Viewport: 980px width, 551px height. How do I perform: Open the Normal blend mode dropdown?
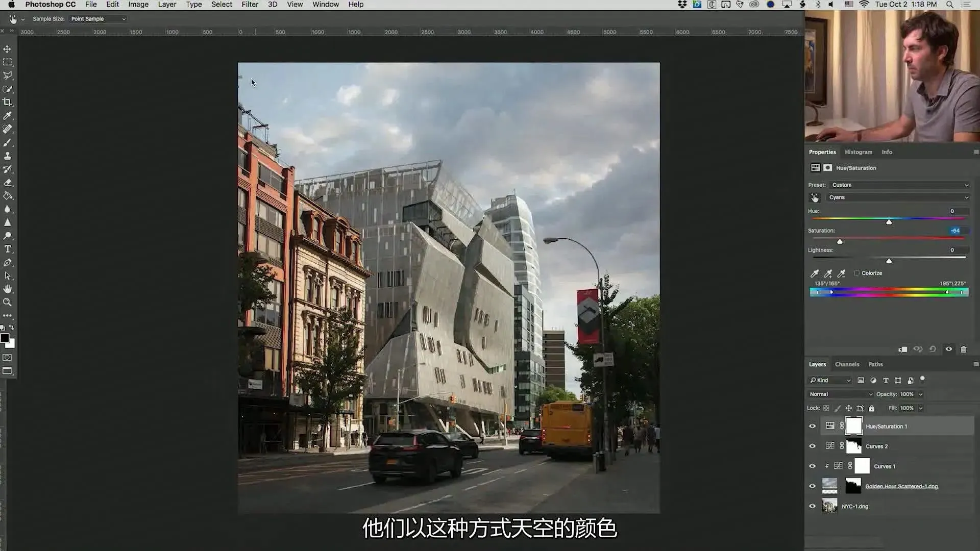840,394
